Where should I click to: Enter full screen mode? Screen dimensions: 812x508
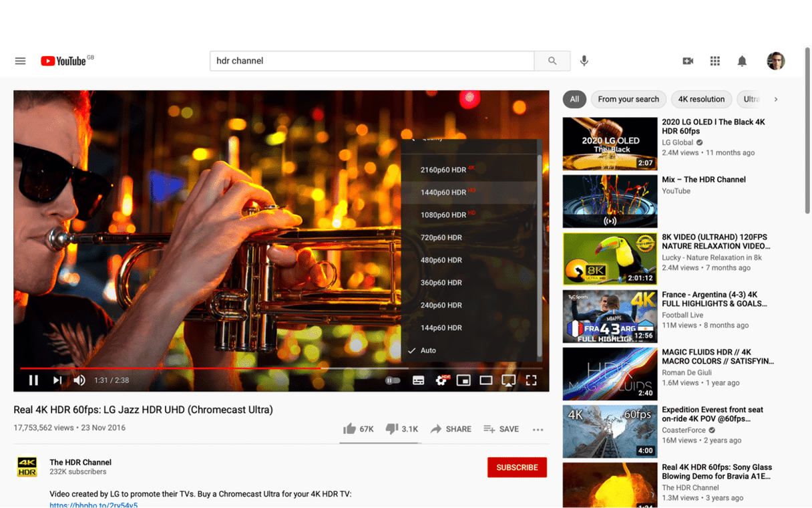(x=532, y=380)
